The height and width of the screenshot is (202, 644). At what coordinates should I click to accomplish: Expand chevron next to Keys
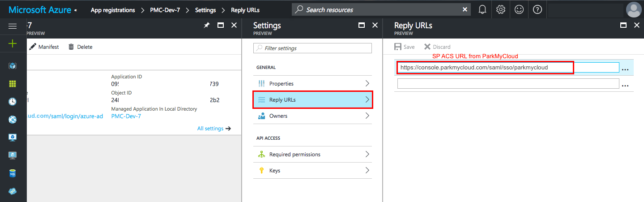coord(367,171)
